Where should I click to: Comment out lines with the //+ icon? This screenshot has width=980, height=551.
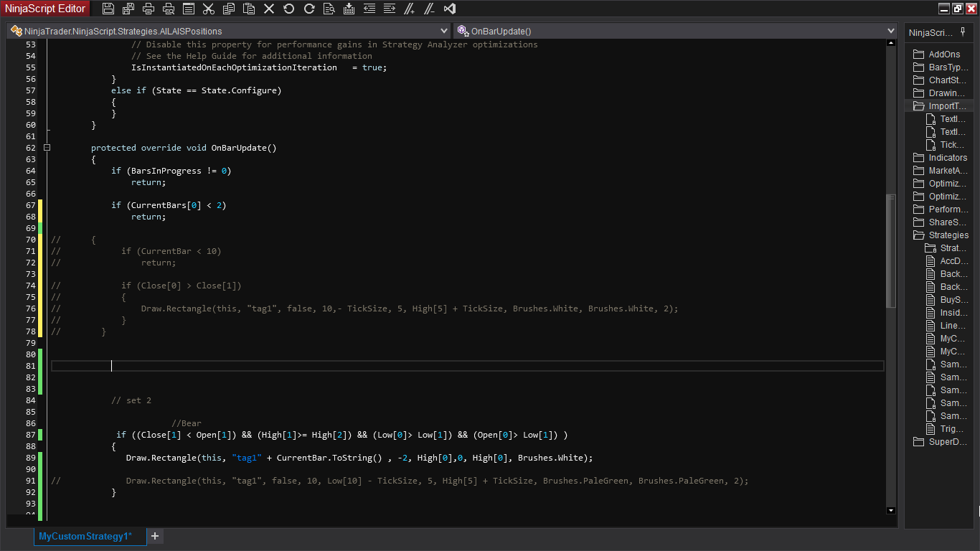click(x=410, y=9)
